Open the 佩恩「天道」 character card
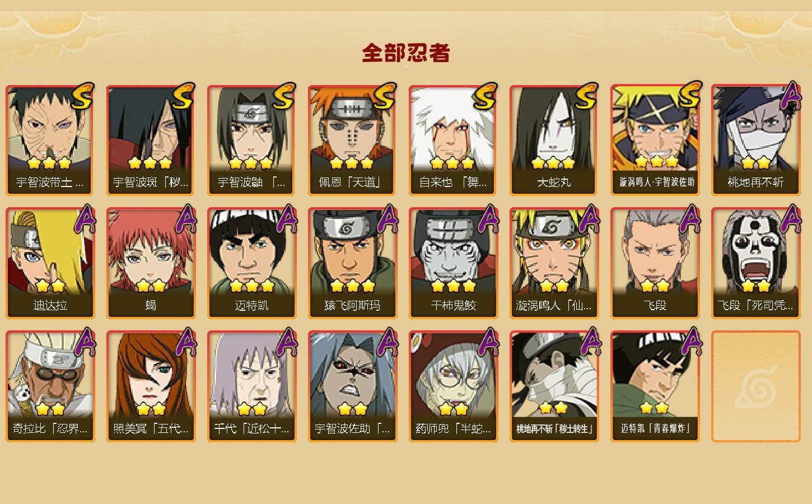The width and height of the screenshot is (812, 504). point(352,140)
